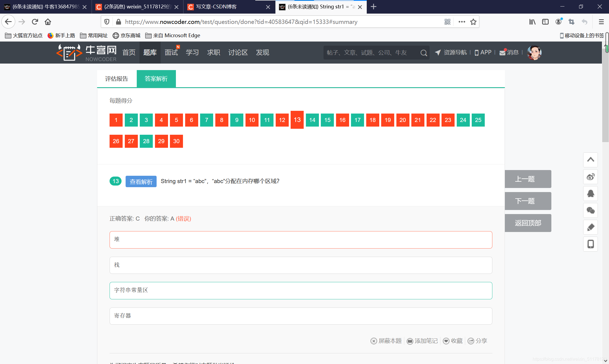
Task: Open the feedback pencil icon
Action: click(591, 227)
